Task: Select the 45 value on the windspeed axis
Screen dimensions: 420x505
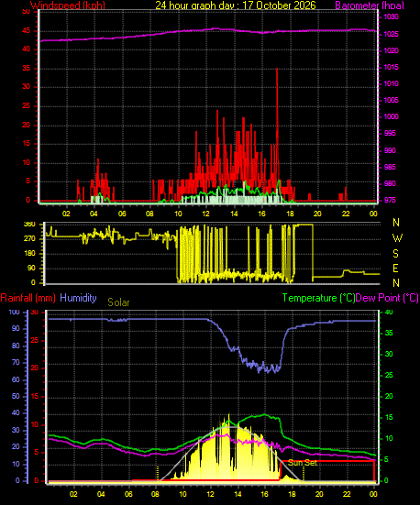Action: (26, 31)
